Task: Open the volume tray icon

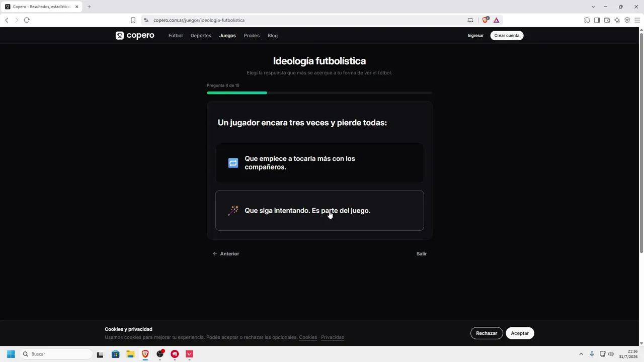Action: tap(611, 354)
